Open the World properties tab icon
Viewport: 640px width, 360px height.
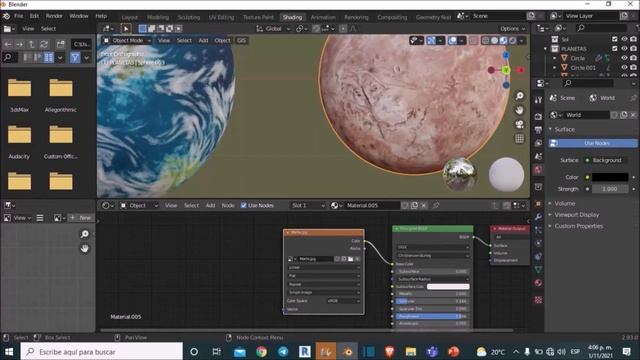pyautogui.click(x=538, y=170)
